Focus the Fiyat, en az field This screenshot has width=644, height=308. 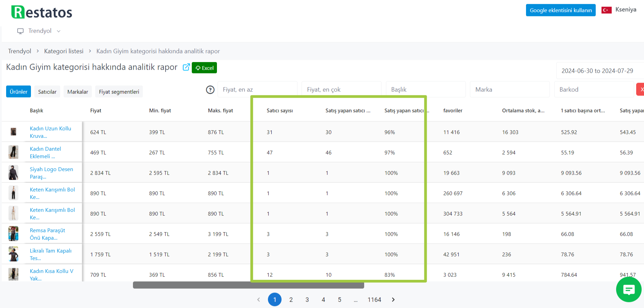(x=257, y=90)
